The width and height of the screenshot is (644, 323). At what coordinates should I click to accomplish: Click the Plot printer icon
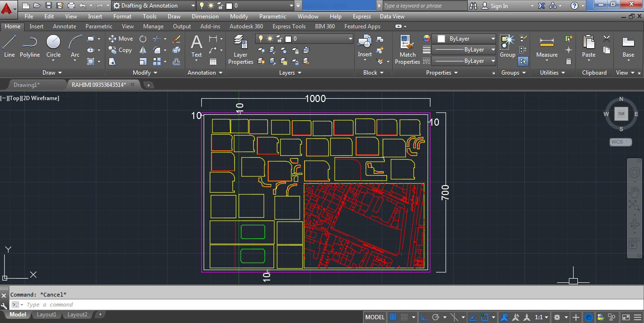point(71,6)
